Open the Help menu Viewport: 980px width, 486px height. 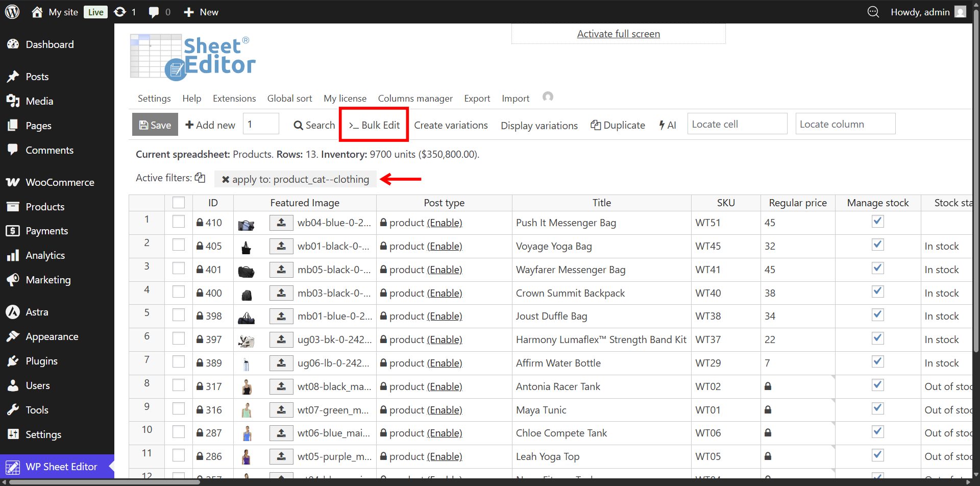click(192, 99)
